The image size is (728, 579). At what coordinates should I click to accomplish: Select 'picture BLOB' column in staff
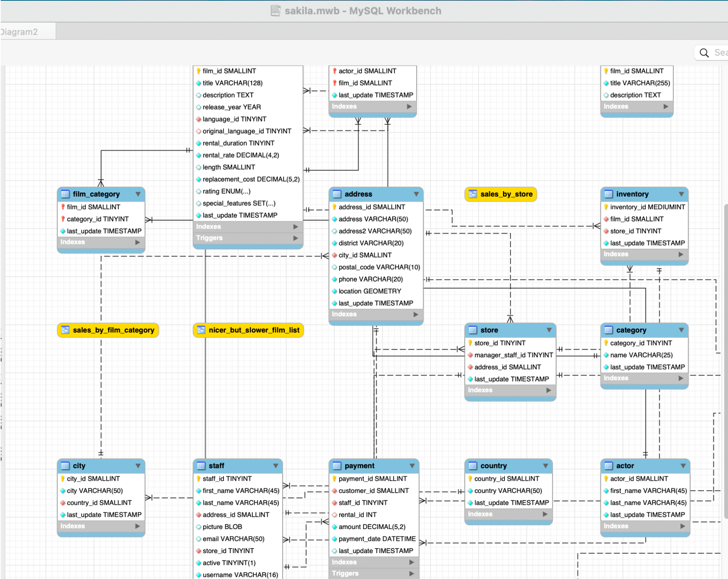pos(238,527)
